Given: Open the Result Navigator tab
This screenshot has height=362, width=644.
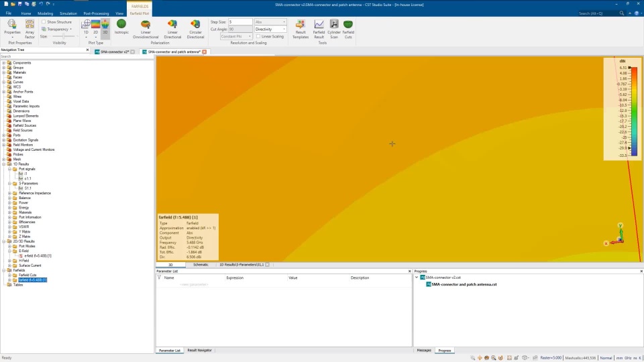Looking at the screenshot, I should click(200, 350).
